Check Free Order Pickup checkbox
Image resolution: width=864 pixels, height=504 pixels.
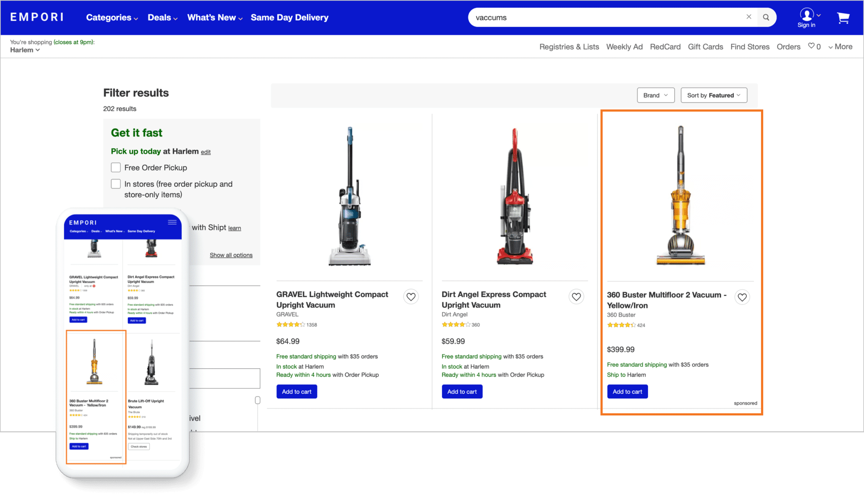(x=116, y=167)
